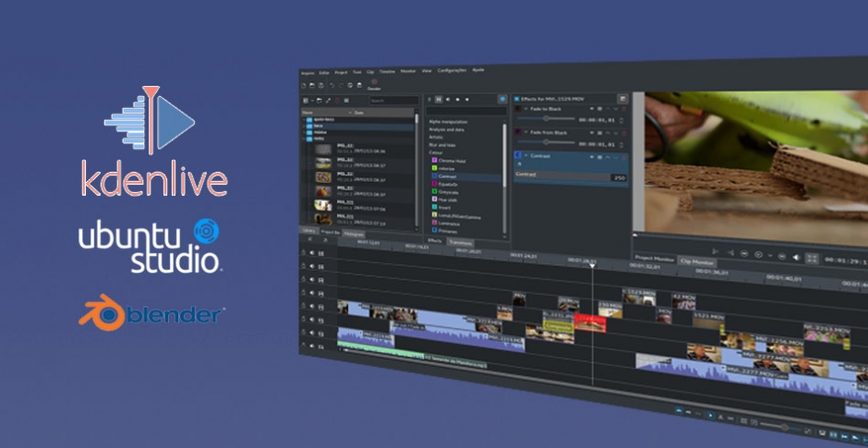Open the View menu
868x448 pixels.
pyautogui.click(x=427, y=71)
